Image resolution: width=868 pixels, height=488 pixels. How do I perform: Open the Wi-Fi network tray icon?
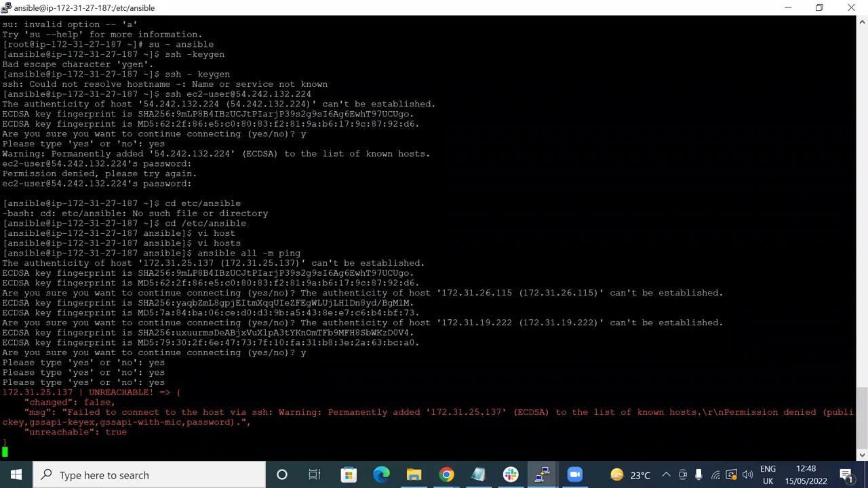click(715, 475)
